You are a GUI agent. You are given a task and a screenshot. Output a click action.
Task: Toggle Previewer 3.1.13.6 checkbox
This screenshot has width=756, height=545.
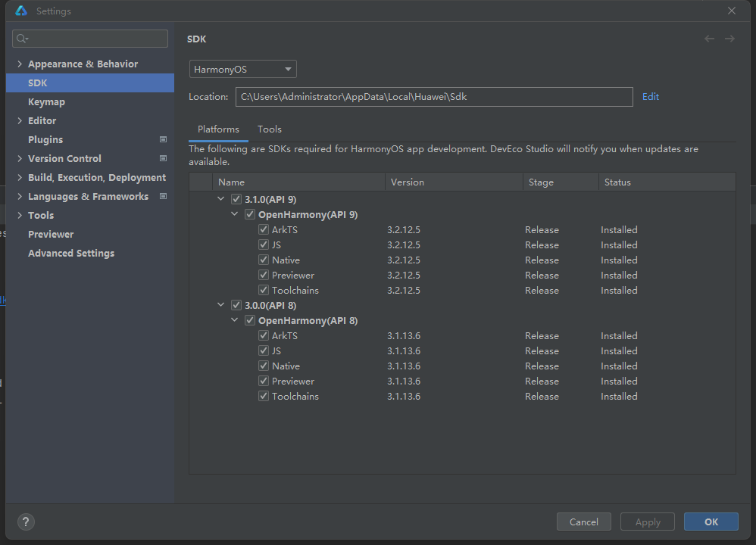[264, 381]
